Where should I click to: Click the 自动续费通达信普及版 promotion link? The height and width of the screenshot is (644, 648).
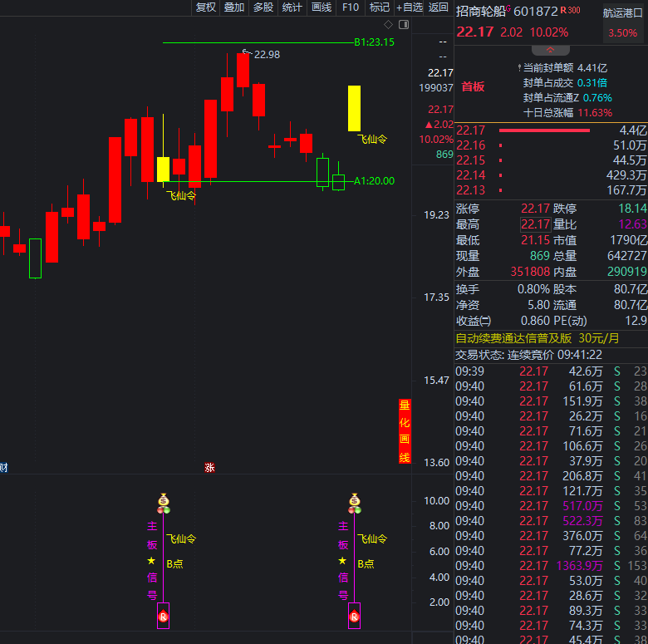(x=538, y=338)
